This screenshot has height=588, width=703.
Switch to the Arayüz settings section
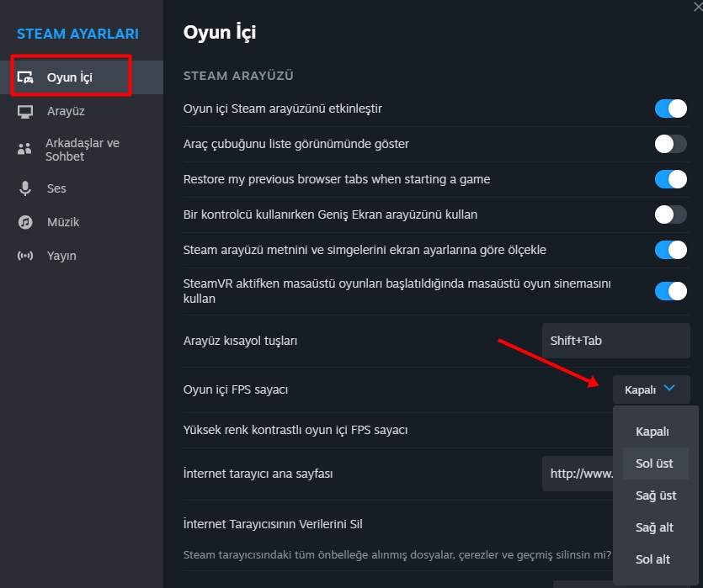point(82,112)
